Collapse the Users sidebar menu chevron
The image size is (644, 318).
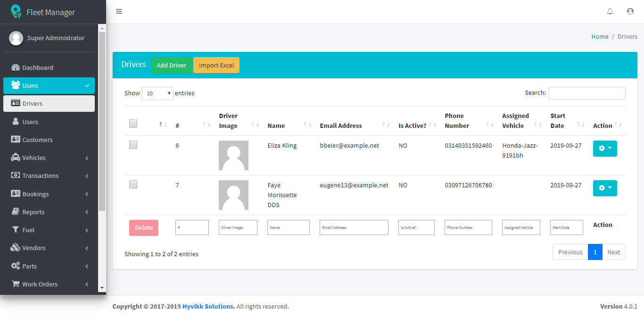coord(87,86)
